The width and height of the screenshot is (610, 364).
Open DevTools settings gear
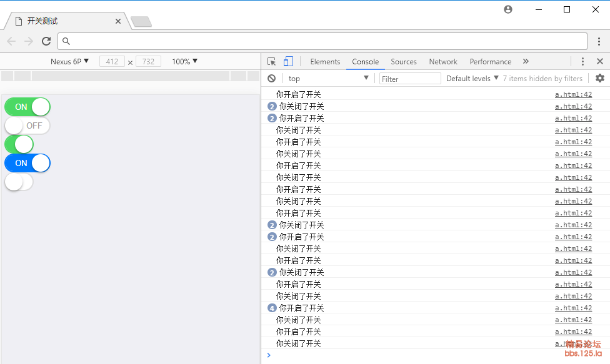[599, 78]
